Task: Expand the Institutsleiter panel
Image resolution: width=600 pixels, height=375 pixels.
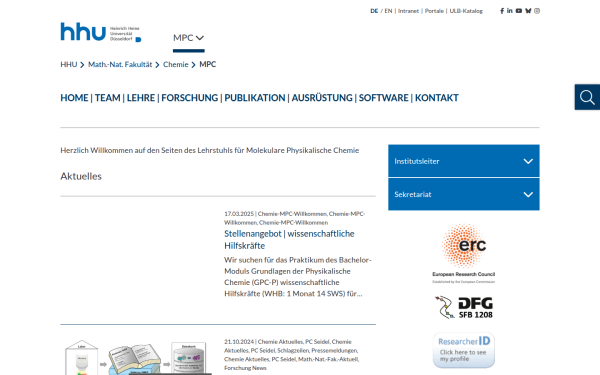Action: (x=464, y=161)
